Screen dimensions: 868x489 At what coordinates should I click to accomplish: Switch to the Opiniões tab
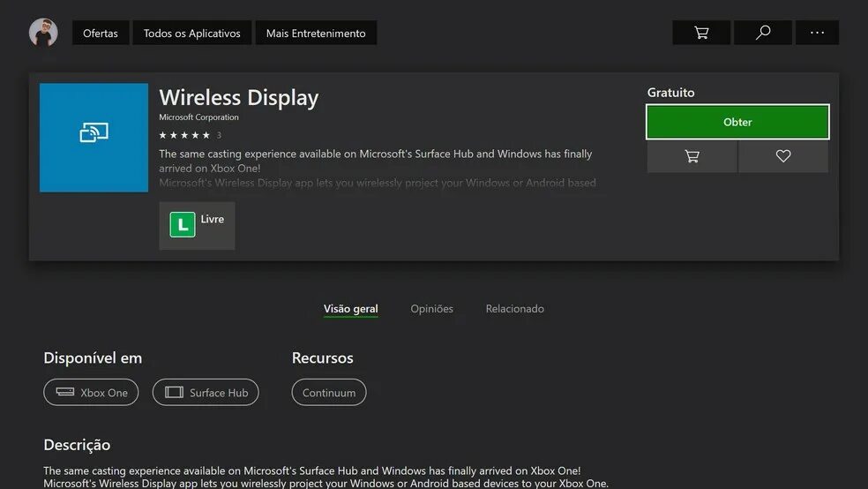pos(431,309)
